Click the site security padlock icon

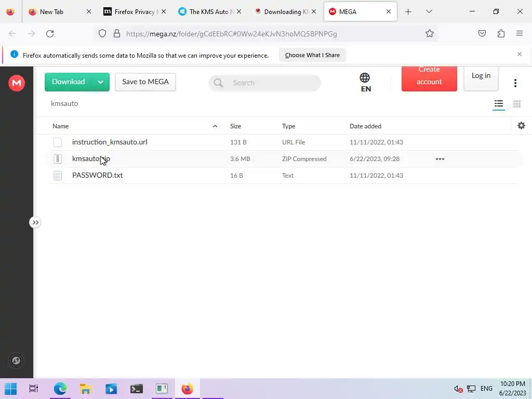pos(117,34)
